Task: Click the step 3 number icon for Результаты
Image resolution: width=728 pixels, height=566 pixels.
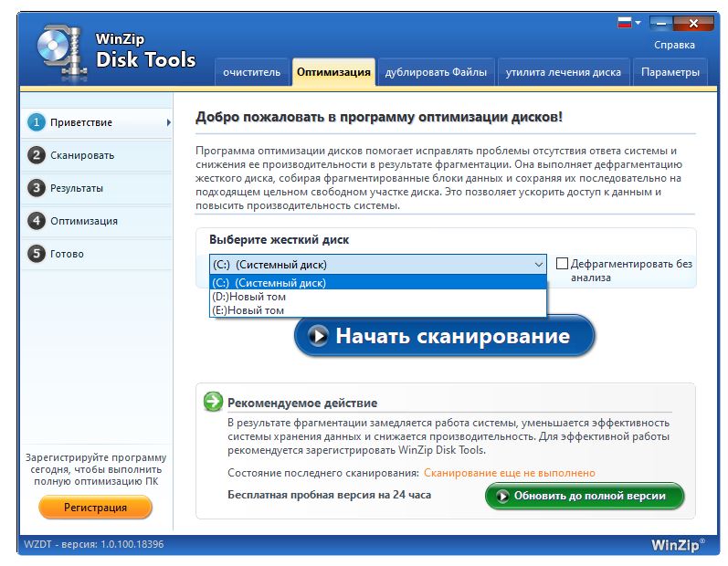Action: tap(37, 188)
